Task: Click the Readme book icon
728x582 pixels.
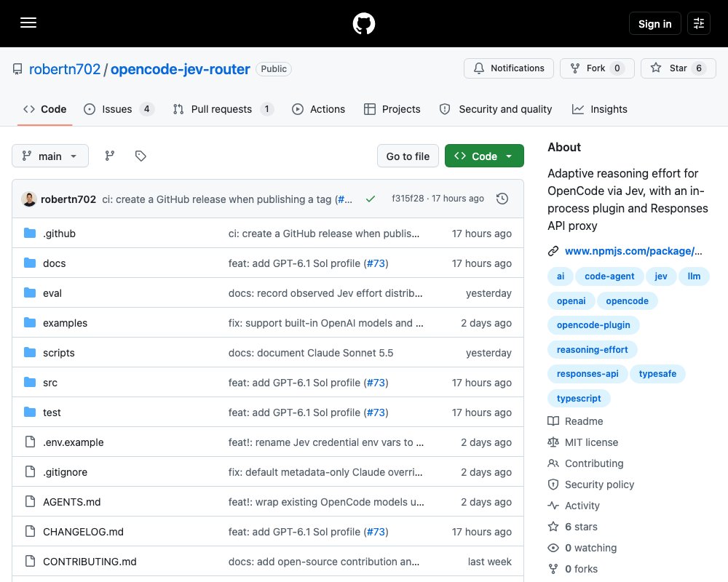Action: tap(553, 421)
